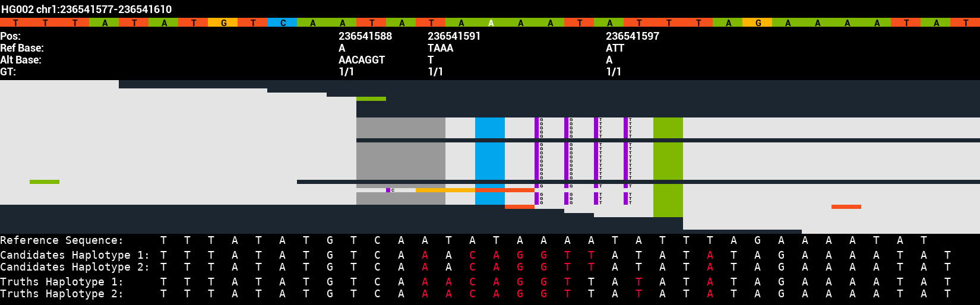Click the blue column in the read pileup
The image size is (980, 305).
click(490, 161)
